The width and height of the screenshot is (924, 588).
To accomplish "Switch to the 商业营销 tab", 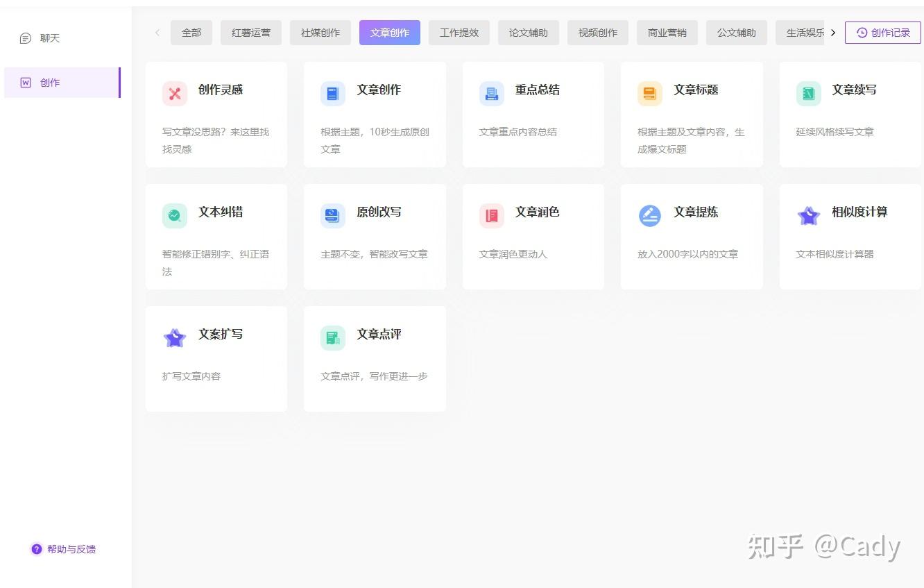I will 667,33.
